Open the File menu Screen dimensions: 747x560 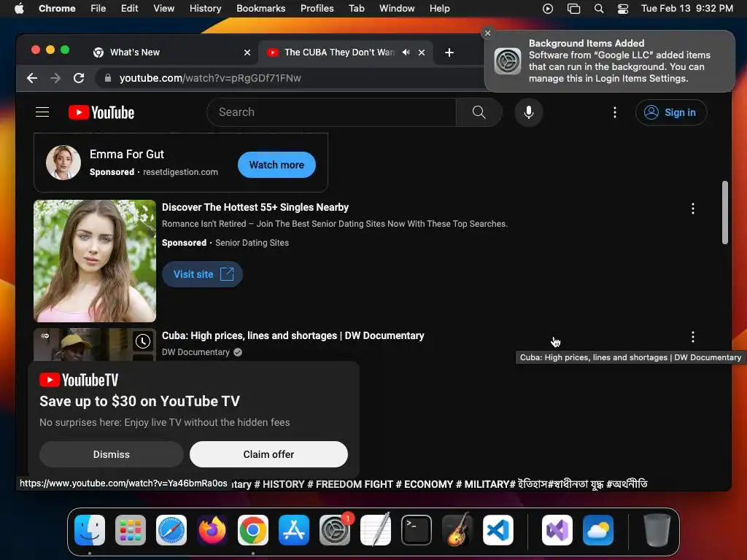98,9
